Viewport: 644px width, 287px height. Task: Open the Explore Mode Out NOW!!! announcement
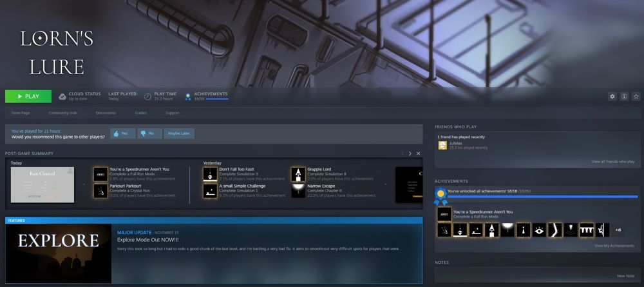click(148, 240)
